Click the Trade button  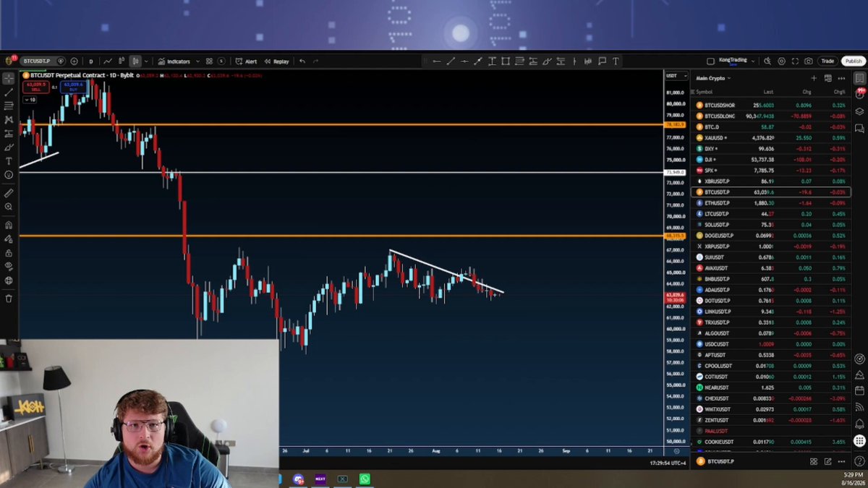pos(827,61)
